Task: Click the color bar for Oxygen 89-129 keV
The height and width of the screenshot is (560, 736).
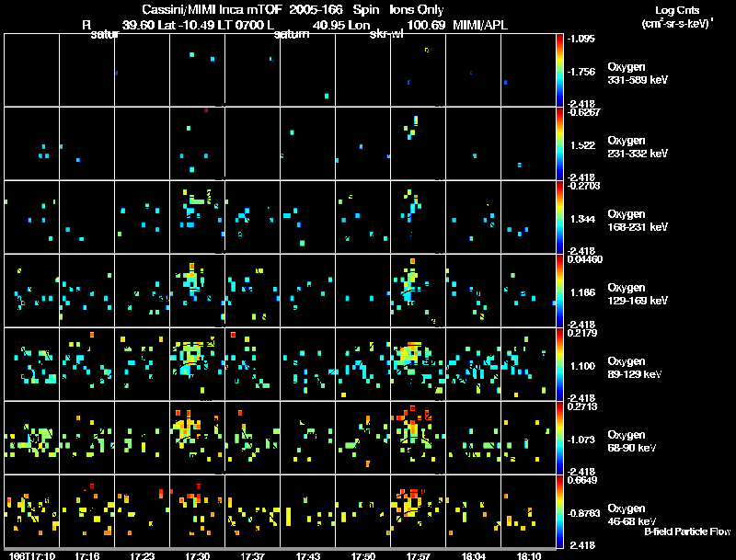Action: click(559, 364)
